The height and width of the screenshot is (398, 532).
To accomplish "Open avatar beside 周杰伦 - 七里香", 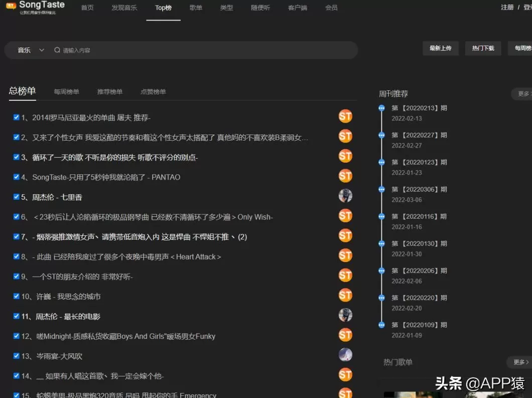I will coord(345,196).
